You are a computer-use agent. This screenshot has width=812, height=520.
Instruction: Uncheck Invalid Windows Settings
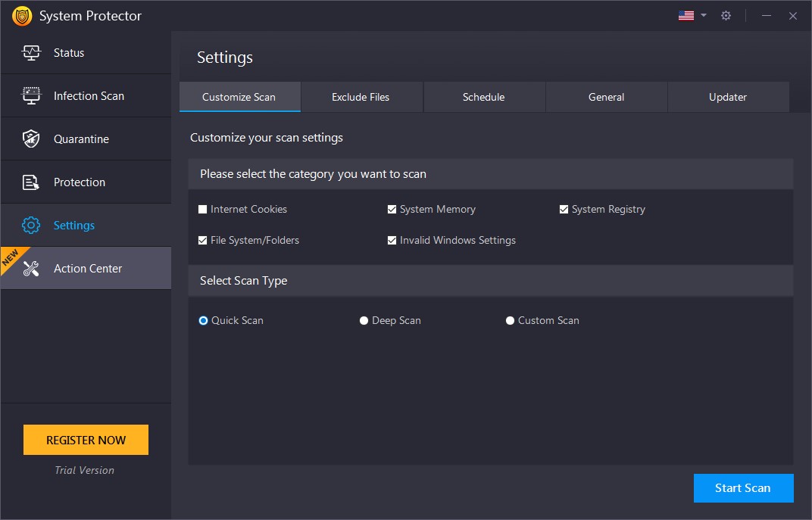(392, 240)
